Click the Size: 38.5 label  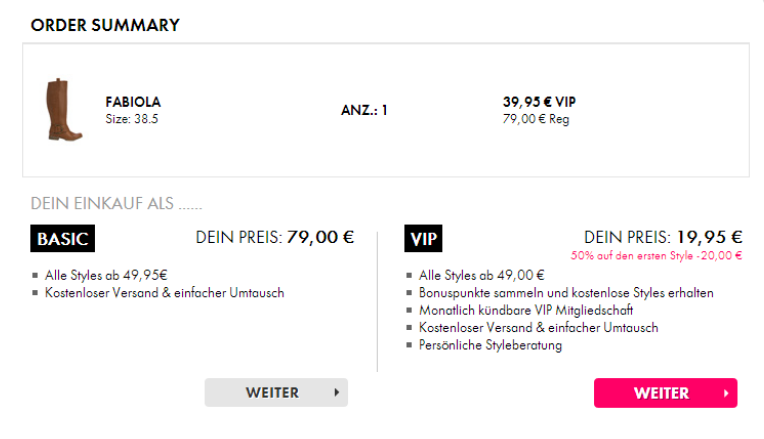(132, 119)
